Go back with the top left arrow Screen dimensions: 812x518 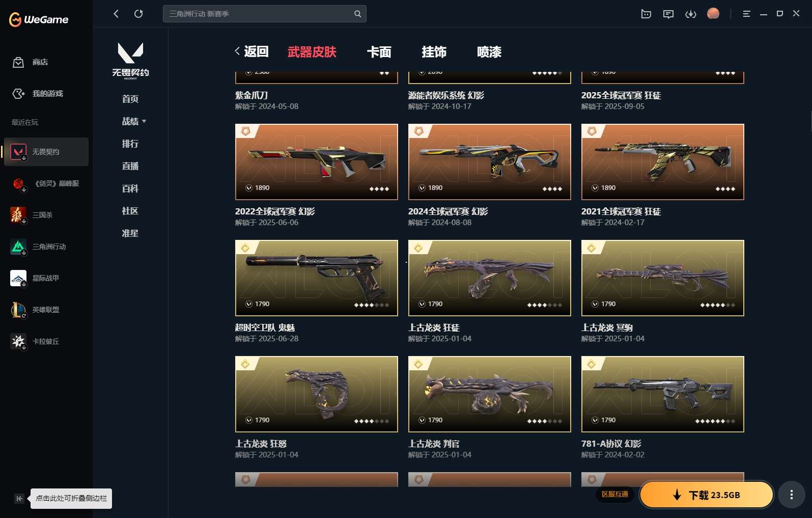pyautogui.click(x=116, y=14)
